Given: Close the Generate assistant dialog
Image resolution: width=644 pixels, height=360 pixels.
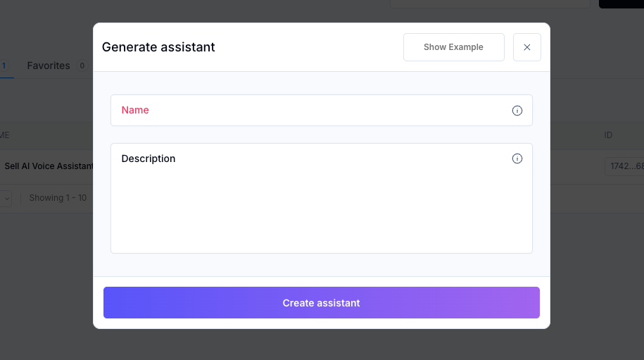Looking at the screenshot, I should tap(527, 47).
